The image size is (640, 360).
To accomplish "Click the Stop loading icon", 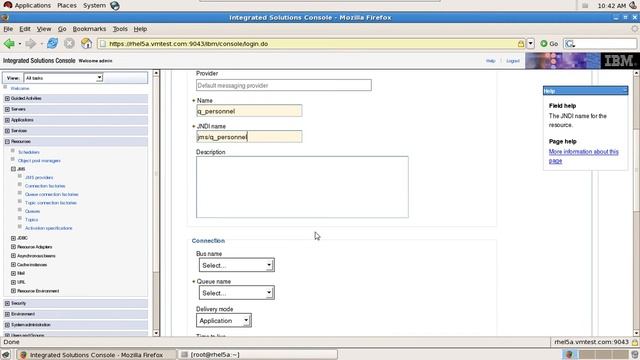I will (69, 43).
